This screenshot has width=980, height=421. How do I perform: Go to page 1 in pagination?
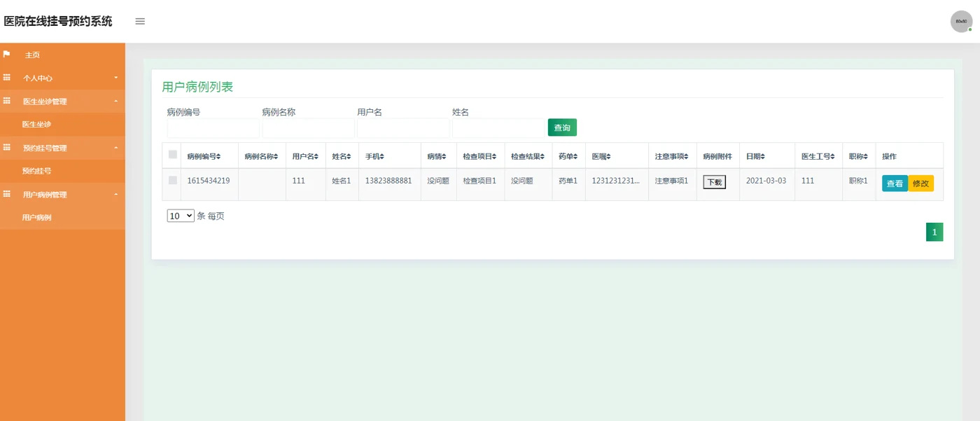coord(934,232)
